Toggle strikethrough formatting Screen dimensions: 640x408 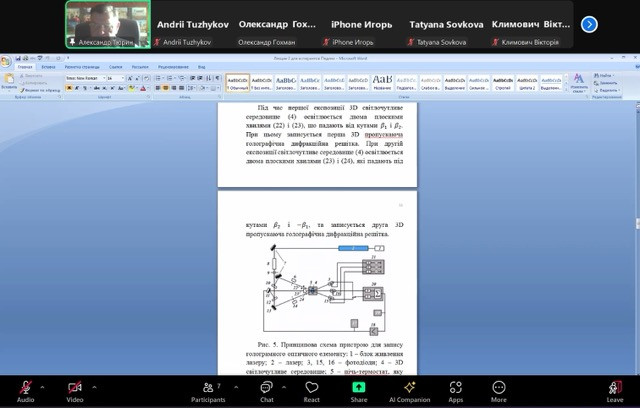(x=96, y=88)
